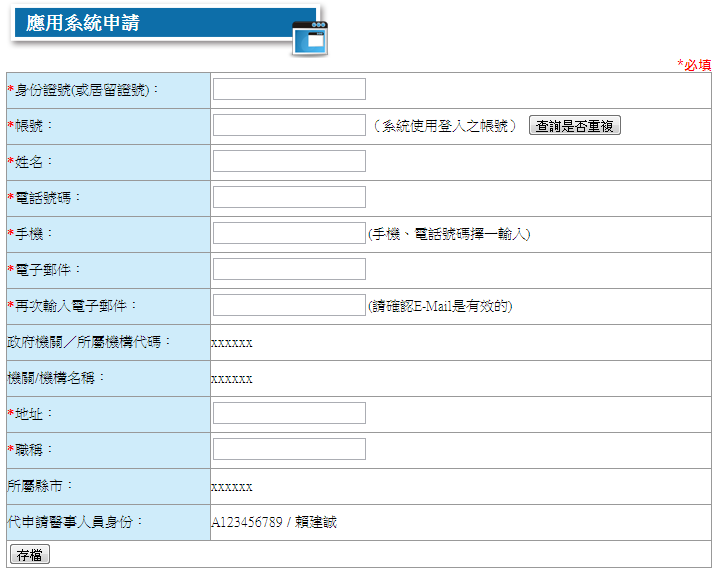Click the xxxxxx value for 所屬縣市
Screen dimensions: 721x573
pyautogui.click(x=232, y=487)
